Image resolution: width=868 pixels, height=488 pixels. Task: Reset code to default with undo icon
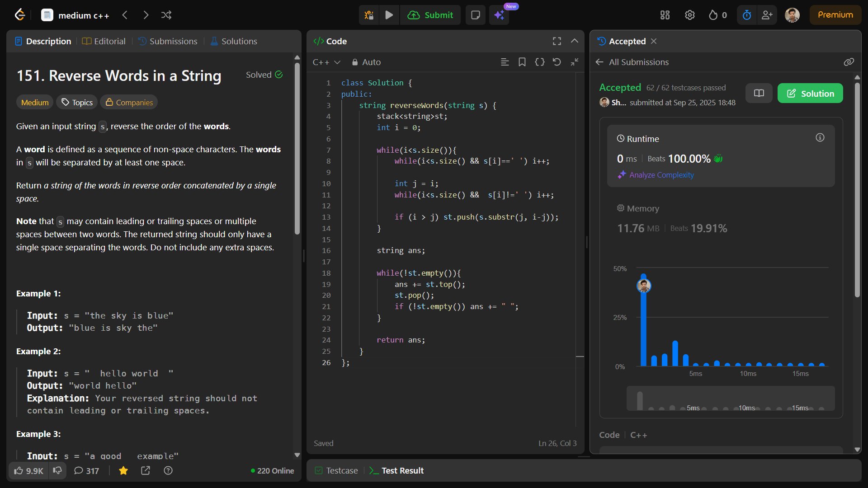[557, 62]
